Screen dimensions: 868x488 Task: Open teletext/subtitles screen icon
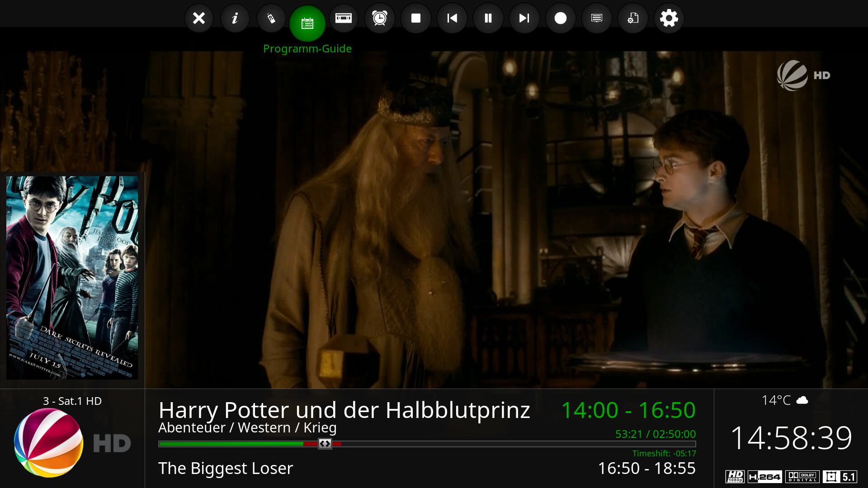click(x=597, y=18)
